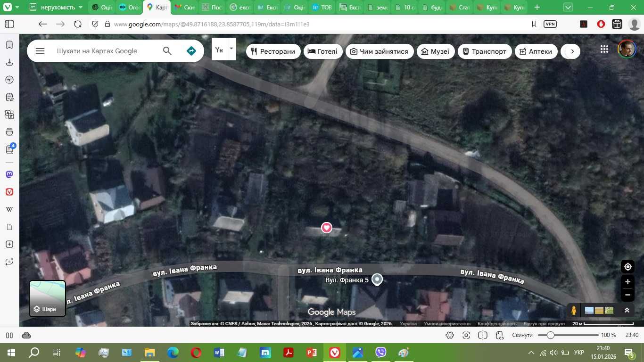Toggle the Vivaldi side panel
Screen dimensions: 644x362
[9, 24]
